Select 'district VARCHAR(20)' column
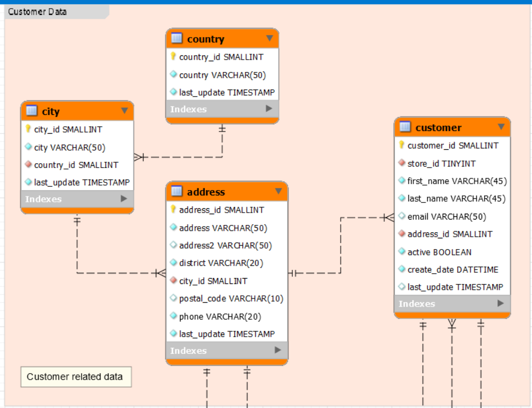 point(221,263)
